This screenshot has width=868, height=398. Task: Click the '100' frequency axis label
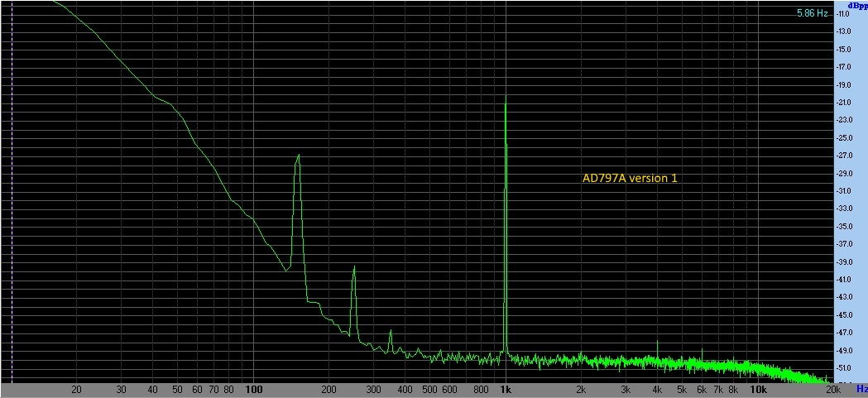[x=253, y=389]
